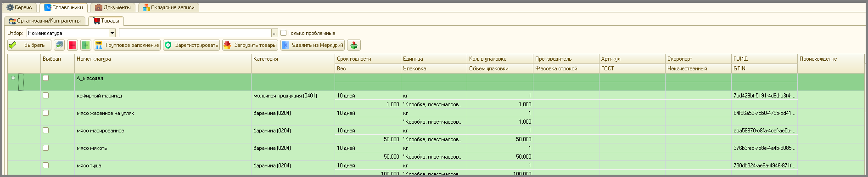Click the Выбрать button
Image resolution: width=868 pixels, height=177 pixels.
pyautogui.click(x=29, y=45)
